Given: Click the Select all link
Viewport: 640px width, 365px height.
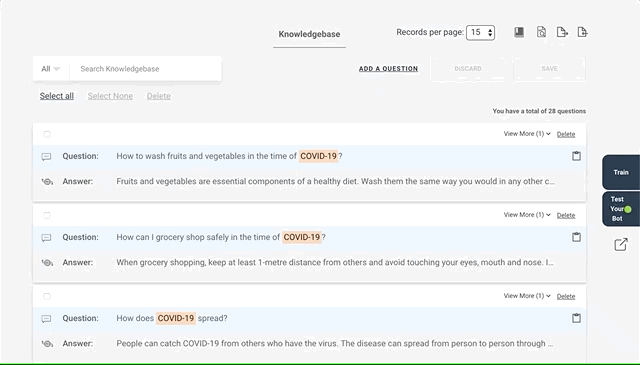Looking at the screenshot, I should point(57,96).
